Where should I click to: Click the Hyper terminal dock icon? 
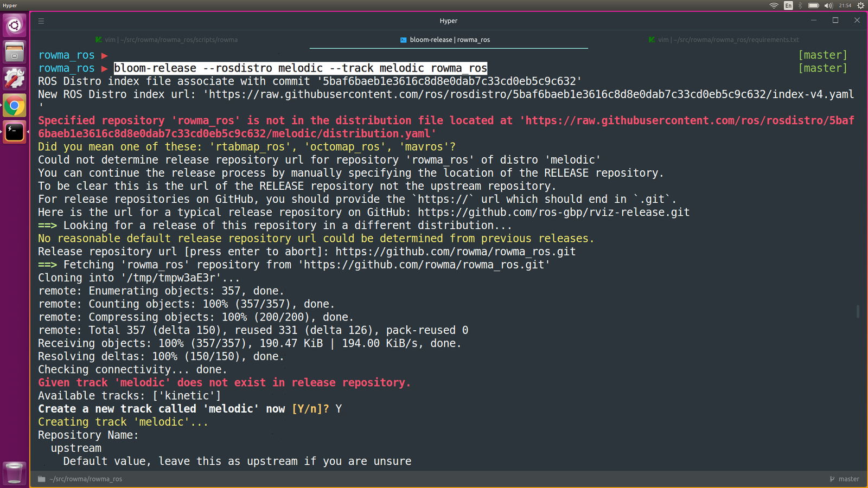[x=15, y=132]
